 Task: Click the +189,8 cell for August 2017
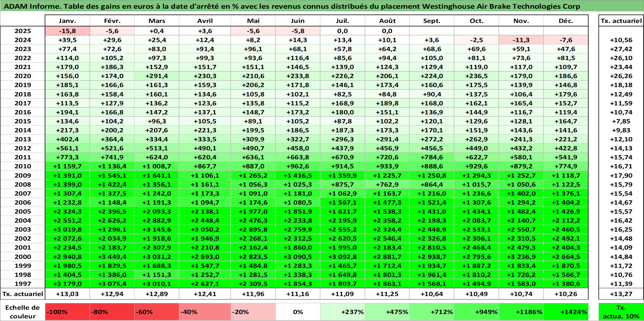tap(387, 103)
